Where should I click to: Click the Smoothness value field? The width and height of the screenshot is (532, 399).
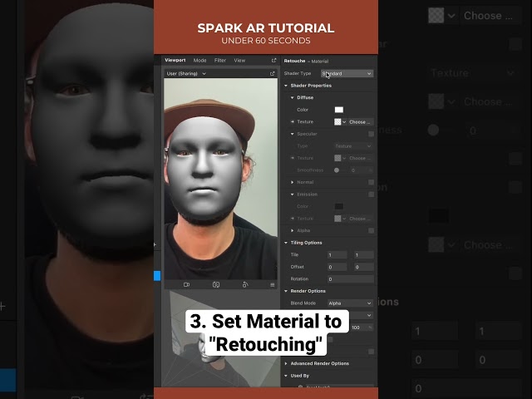pos(362,170)
